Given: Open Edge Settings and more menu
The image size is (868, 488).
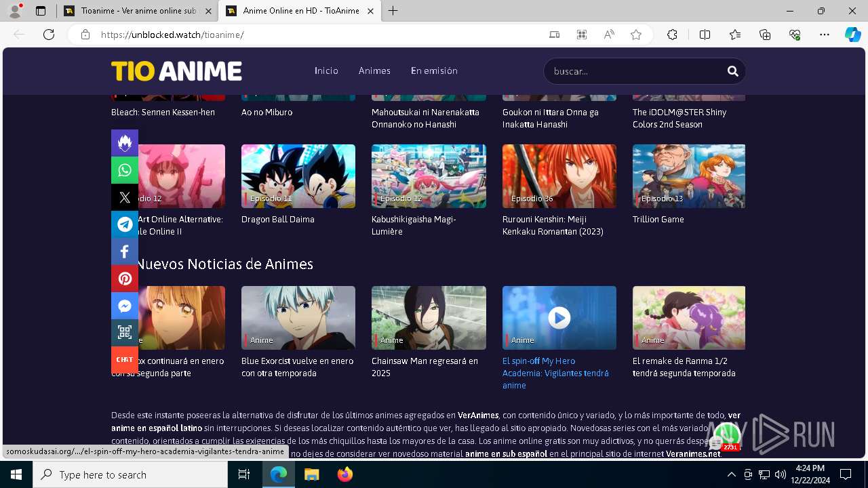Looking at the screenshot, I should pos(825,35).
